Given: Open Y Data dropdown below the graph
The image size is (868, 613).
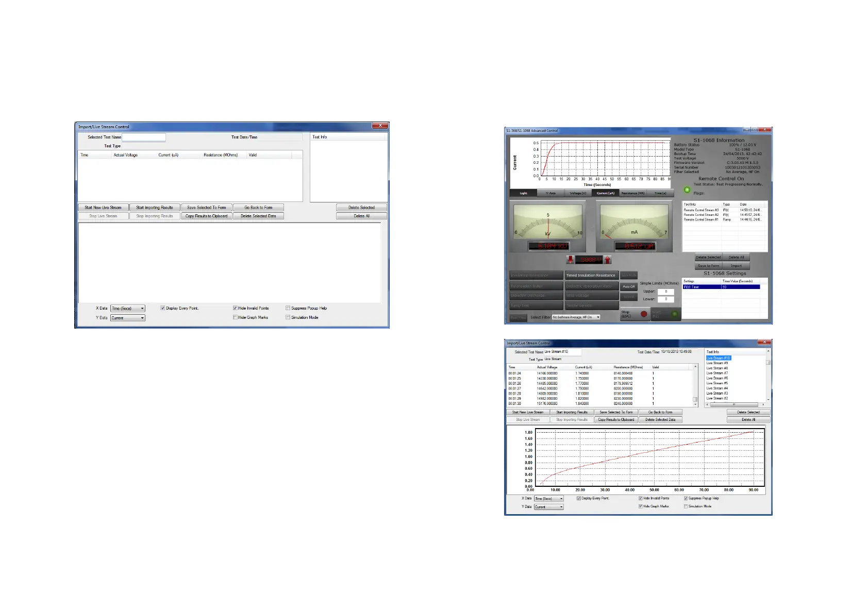Looking at the screenshot, I should pyautogui.click(x=549, y=507).
